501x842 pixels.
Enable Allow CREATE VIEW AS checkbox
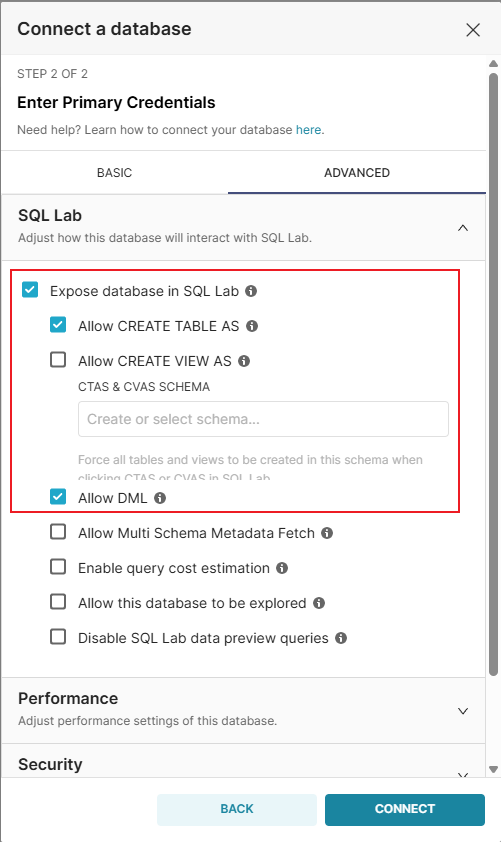(x=58, y=359)
